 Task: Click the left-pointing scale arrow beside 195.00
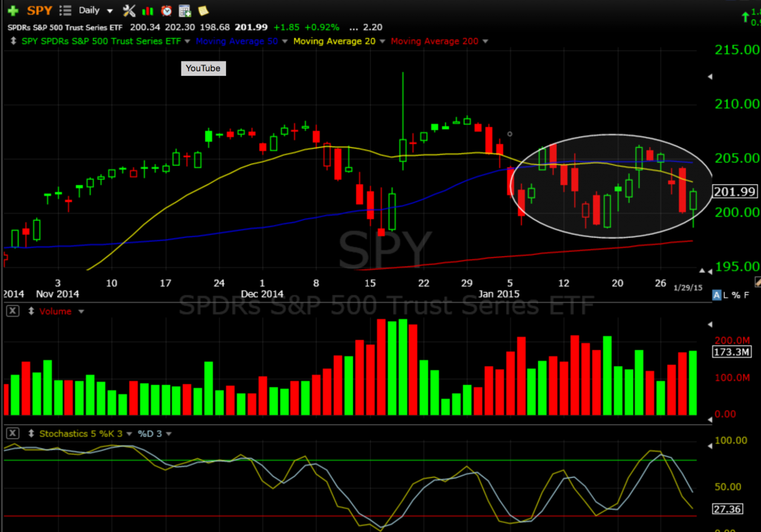point(710,271)
